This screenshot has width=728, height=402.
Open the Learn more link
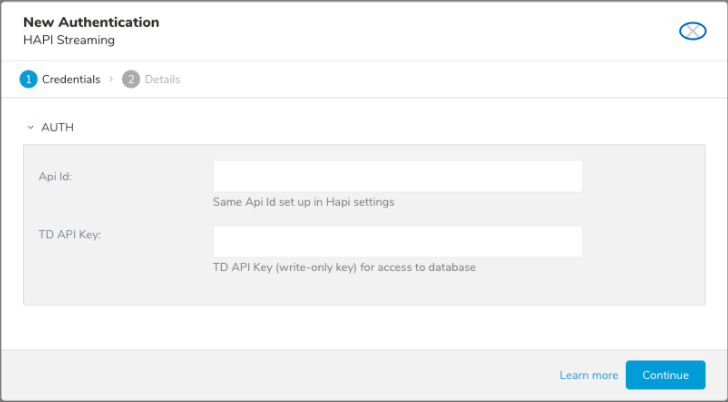pyautogui.click(x=588, y=375)
